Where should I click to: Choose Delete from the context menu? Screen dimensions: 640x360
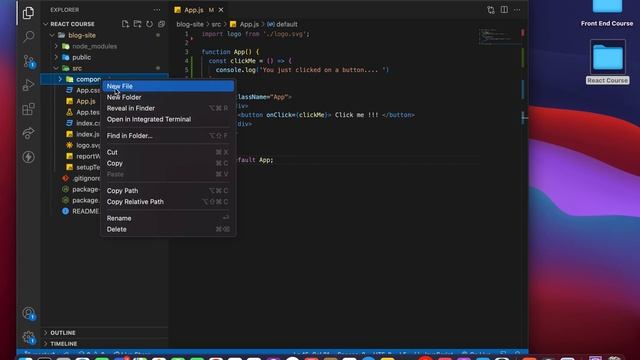point(168,229)
